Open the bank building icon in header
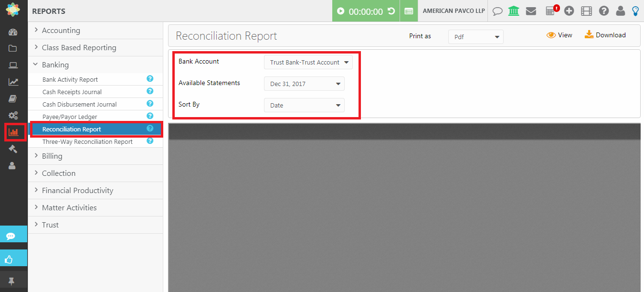 point(514,11)
